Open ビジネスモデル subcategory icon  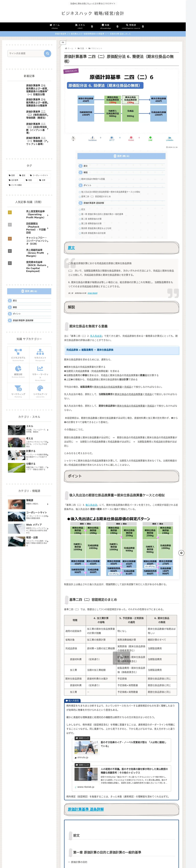18,355
